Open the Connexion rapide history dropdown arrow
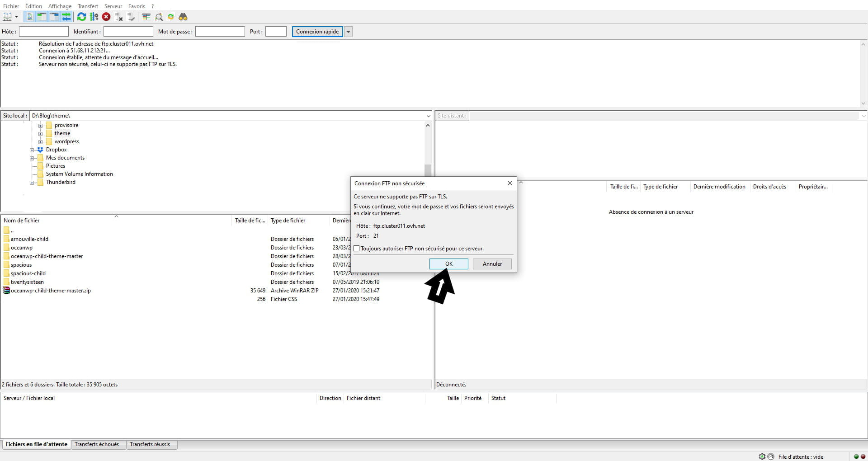Image resolution: width=868 pixels, height=461 pixels. (x=348, y=32)
